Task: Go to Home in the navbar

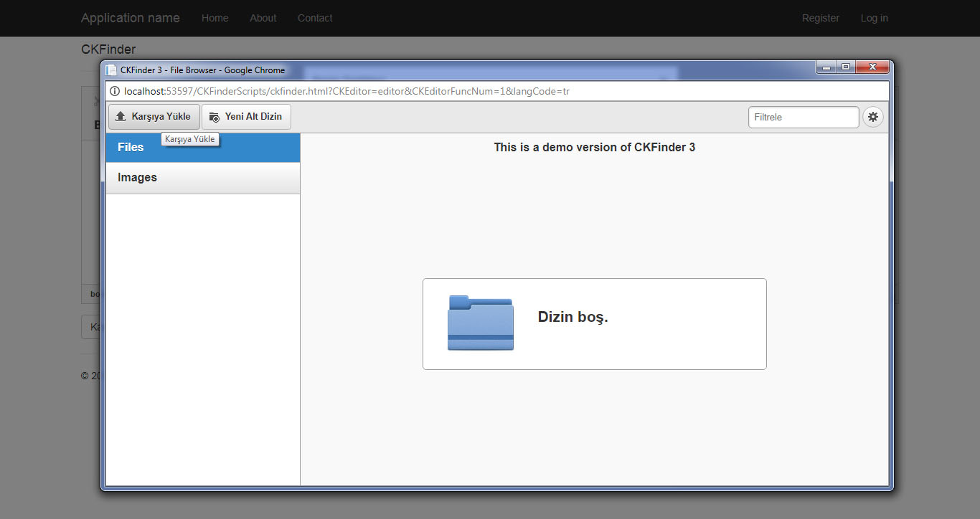Action: (215, 18)
